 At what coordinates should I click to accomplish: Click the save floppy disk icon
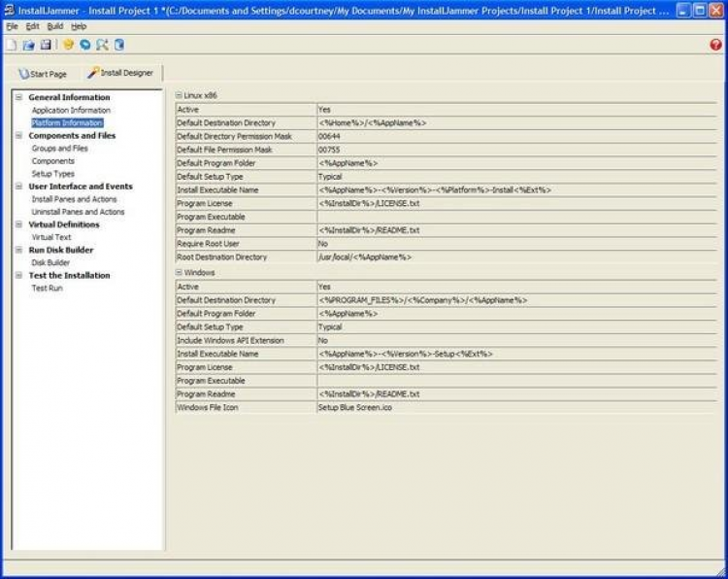46,45
